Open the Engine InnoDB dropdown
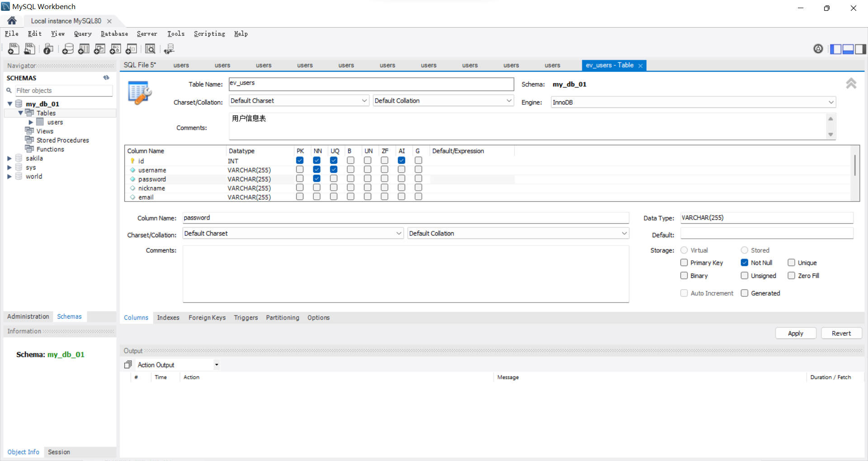The width and height of the screenshot is (868, 461). 693,103
